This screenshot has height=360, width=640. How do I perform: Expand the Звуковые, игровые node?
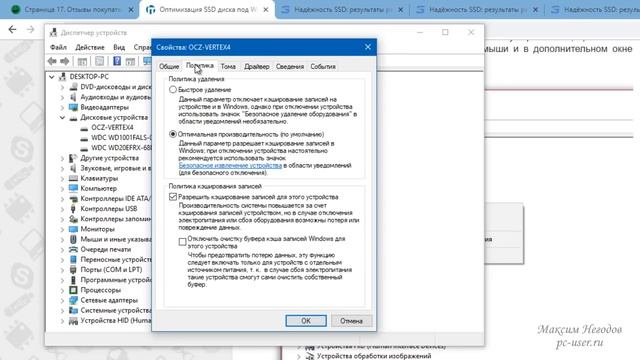62,168
